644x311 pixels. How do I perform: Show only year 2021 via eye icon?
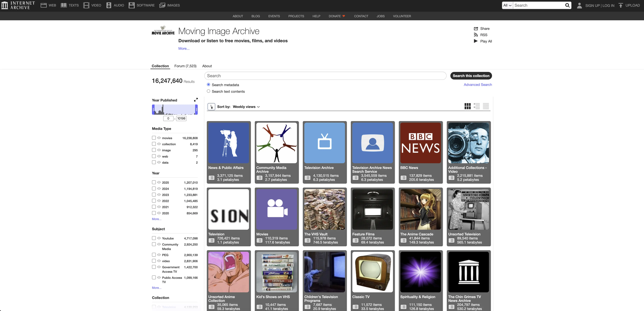(159, 207)
